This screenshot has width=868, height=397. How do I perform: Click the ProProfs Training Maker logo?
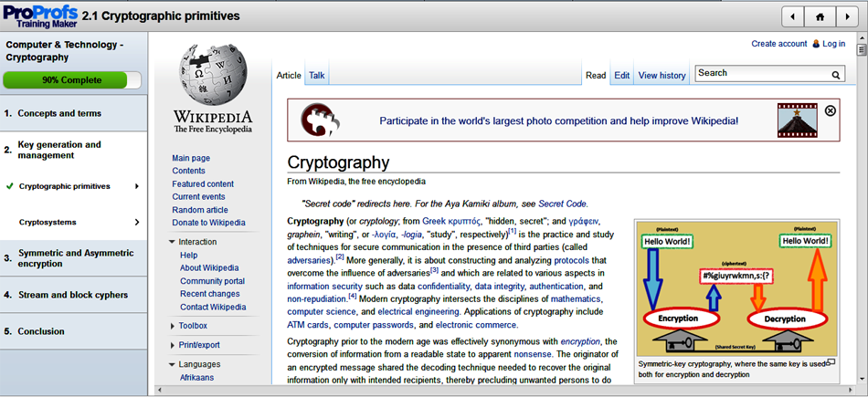40,16
